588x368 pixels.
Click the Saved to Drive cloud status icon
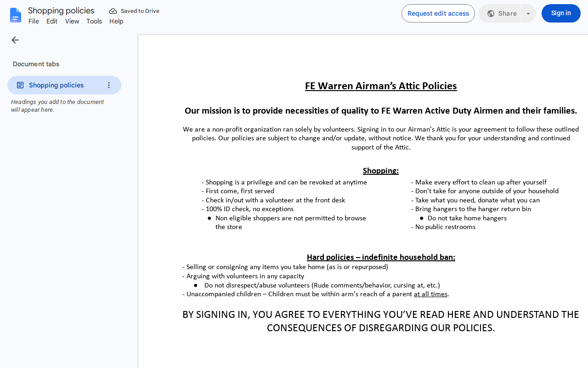pos(113,11)
